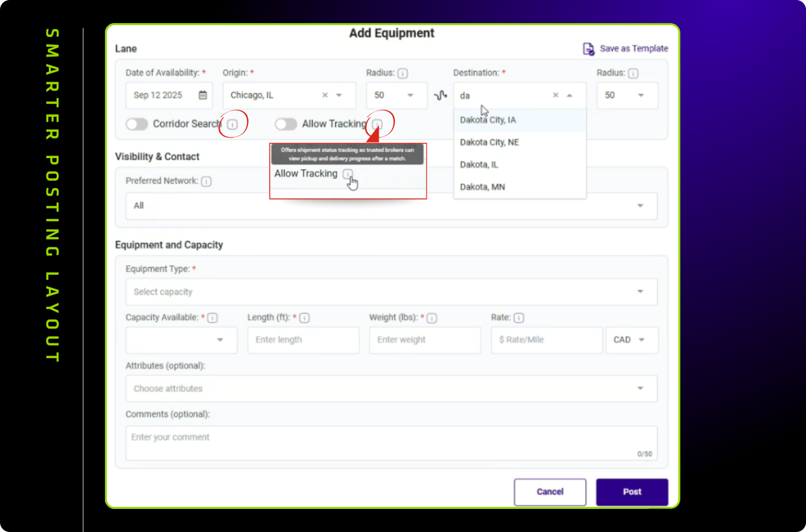The height and width of the screenshot is (532, 806).
Task: Open the CAD currency dropdown
Action: tap(632, 340)
